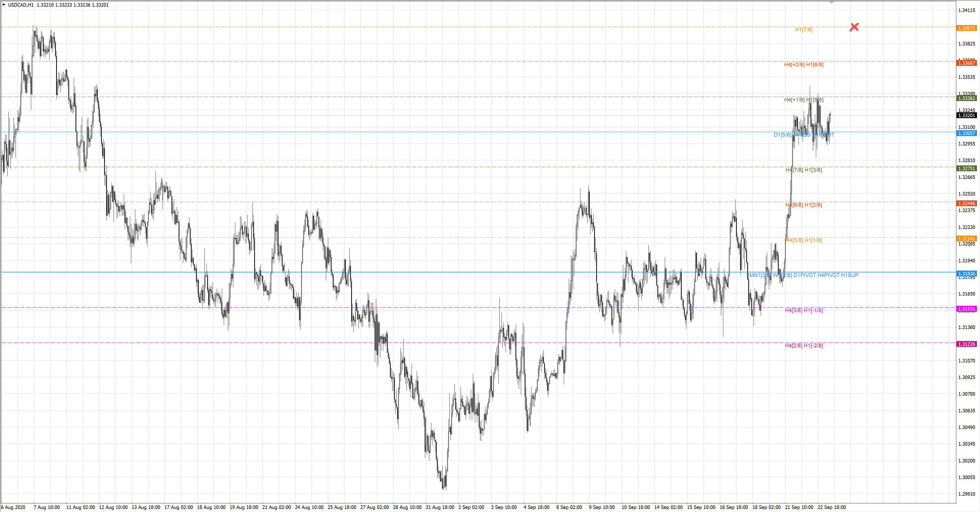980x512 pixels.
Task: Click the magenta 1.31531 price label
Action: click(966, 309)
